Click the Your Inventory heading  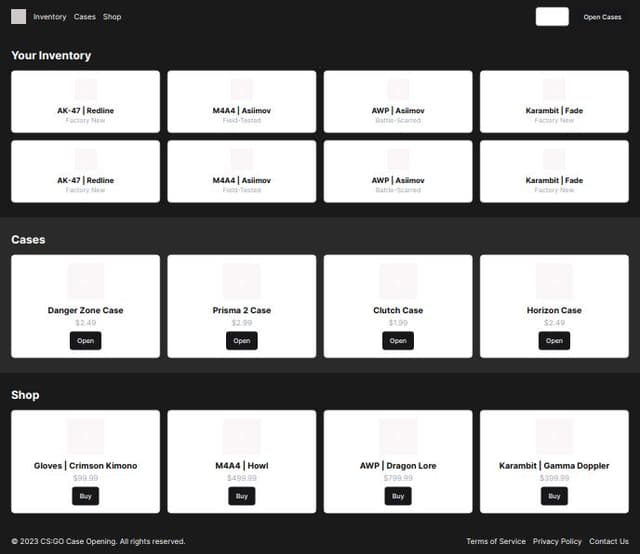51,56
